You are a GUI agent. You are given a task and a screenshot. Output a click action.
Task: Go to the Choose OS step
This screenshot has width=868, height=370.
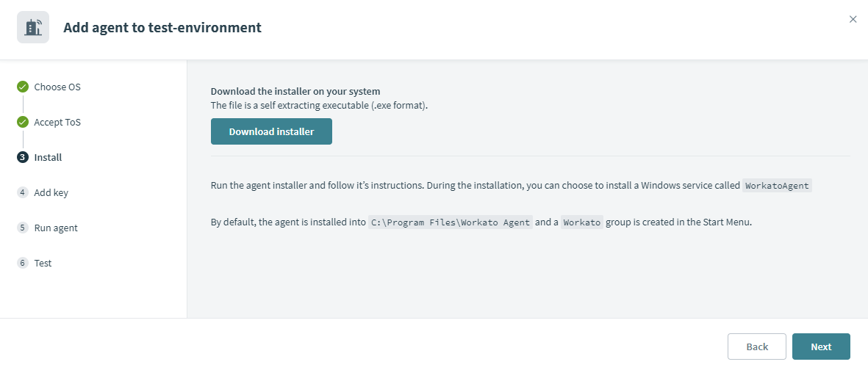[57, 87]
